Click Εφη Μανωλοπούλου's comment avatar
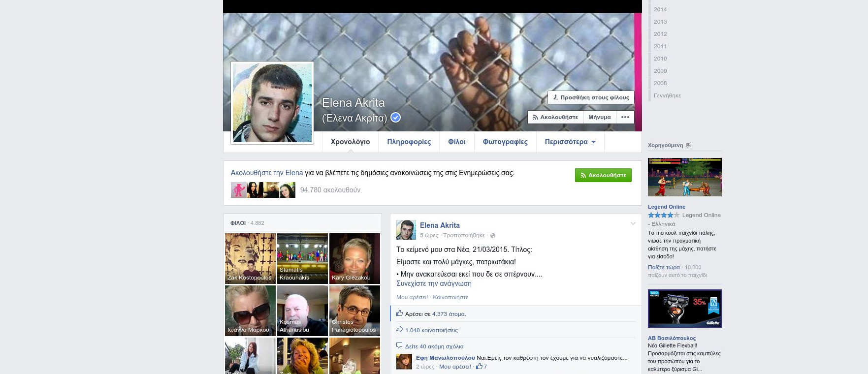 (404, 362)
